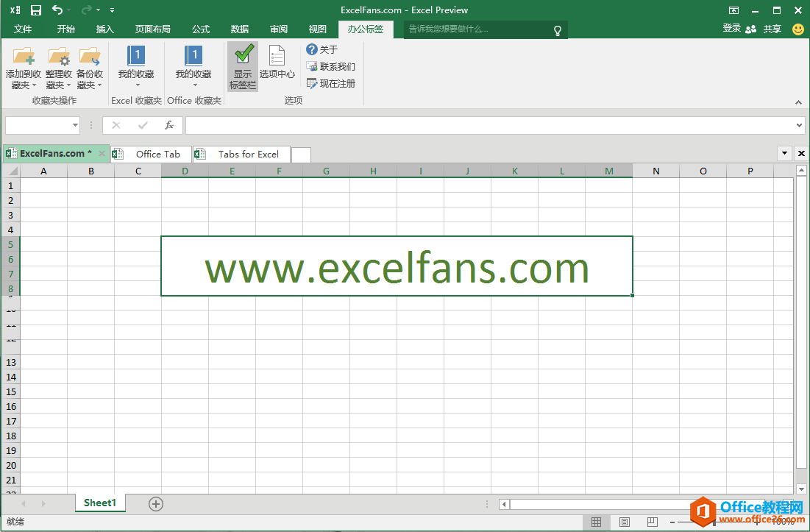Image resolution: width=810 pixels, height=532 pixels.
Task: Click the new blank tab button
Action: pyautogui.click(x=301, y=155)
